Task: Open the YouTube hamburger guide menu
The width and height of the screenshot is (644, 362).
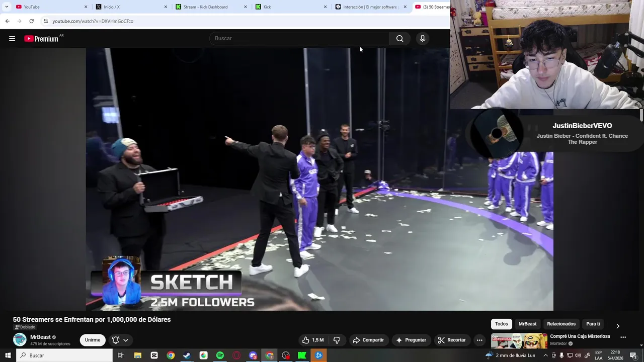Action: click(x=12, y=39)
